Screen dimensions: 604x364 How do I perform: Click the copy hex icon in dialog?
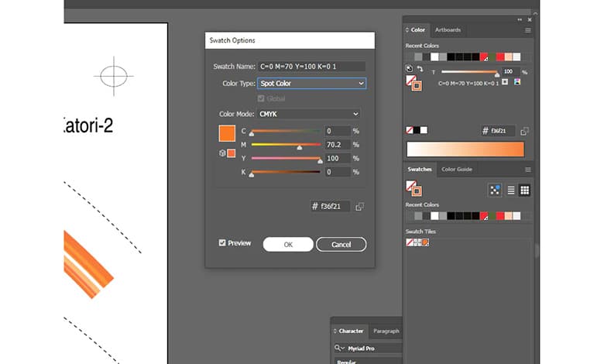[360, 207]
